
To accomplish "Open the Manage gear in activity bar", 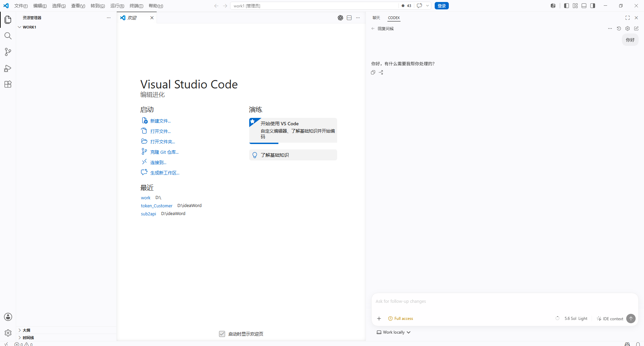I will (x=8, y=333).
